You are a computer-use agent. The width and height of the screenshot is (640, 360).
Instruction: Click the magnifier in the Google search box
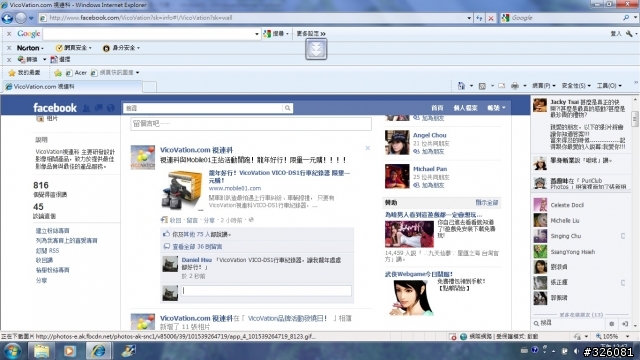626,18
